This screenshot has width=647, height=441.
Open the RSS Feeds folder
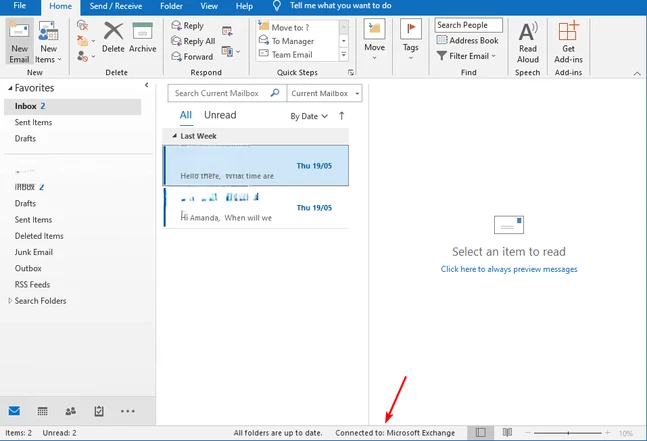point(32,285)
